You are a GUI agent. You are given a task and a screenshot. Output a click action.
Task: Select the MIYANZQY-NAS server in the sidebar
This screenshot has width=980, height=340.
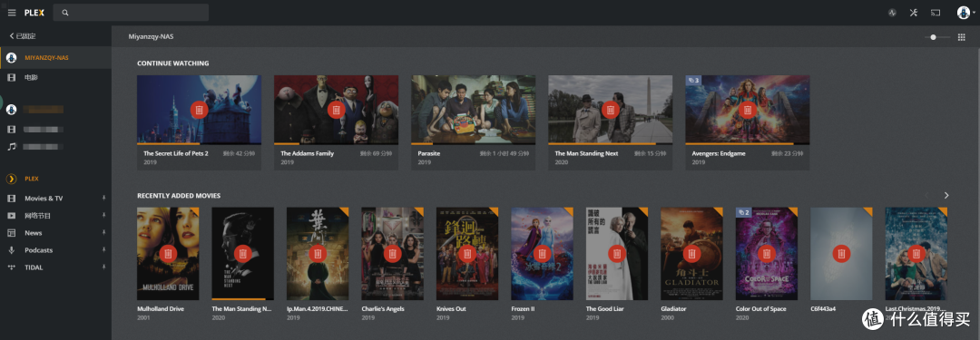point(55,57)
